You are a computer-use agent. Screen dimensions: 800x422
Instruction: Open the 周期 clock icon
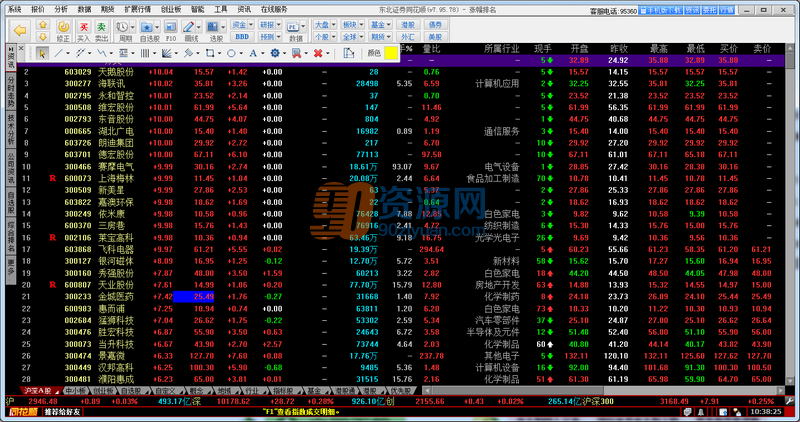tap(121, 27)
